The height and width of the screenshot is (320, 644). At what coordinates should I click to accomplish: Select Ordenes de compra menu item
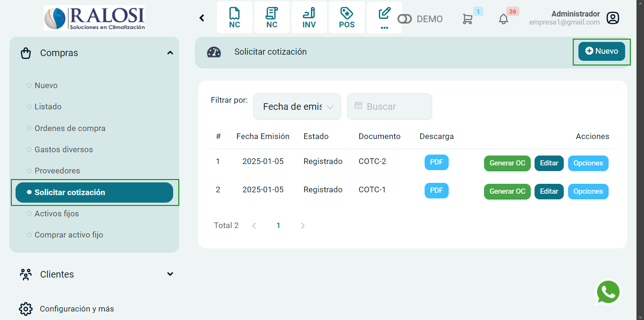tap(70, 128)
